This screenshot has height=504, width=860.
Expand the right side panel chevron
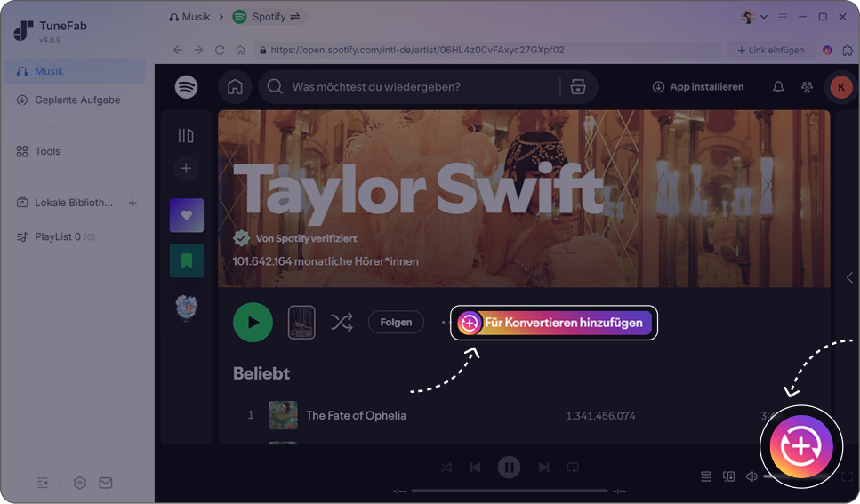[849, 277]
